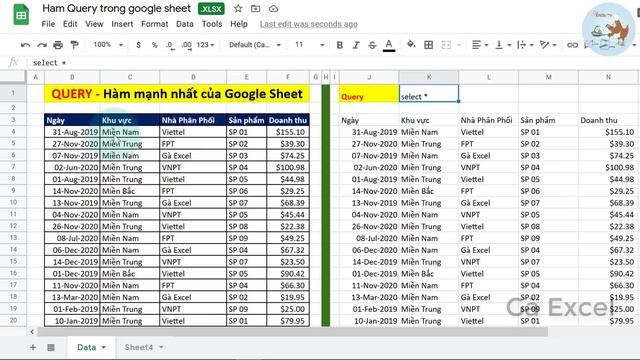Open the Borders tool
Screen dimensions: 640x360
[x=429, y=45]
